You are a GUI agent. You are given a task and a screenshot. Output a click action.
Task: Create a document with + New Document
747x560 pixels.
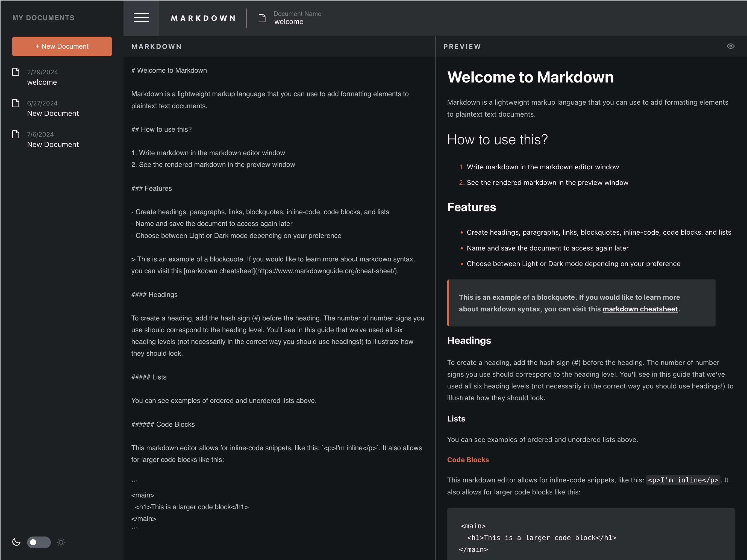[62, 46]
